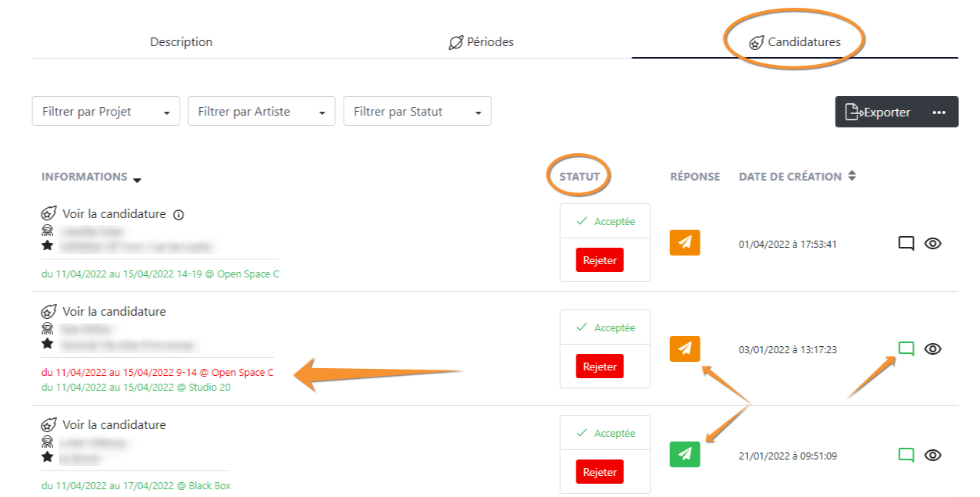Open three-dots menu beside Exporter
The height and width of the screenshot is (497, 980).
point(939,113)
